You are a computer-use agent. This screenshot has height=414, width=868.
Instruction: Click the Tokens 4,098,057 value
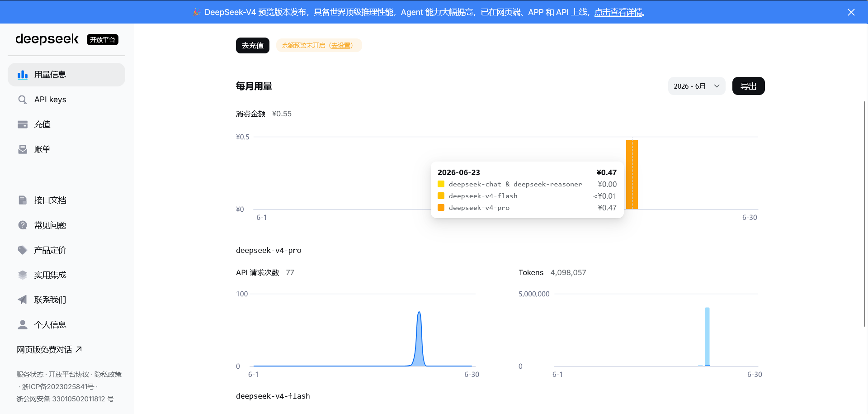click(568, 272)
